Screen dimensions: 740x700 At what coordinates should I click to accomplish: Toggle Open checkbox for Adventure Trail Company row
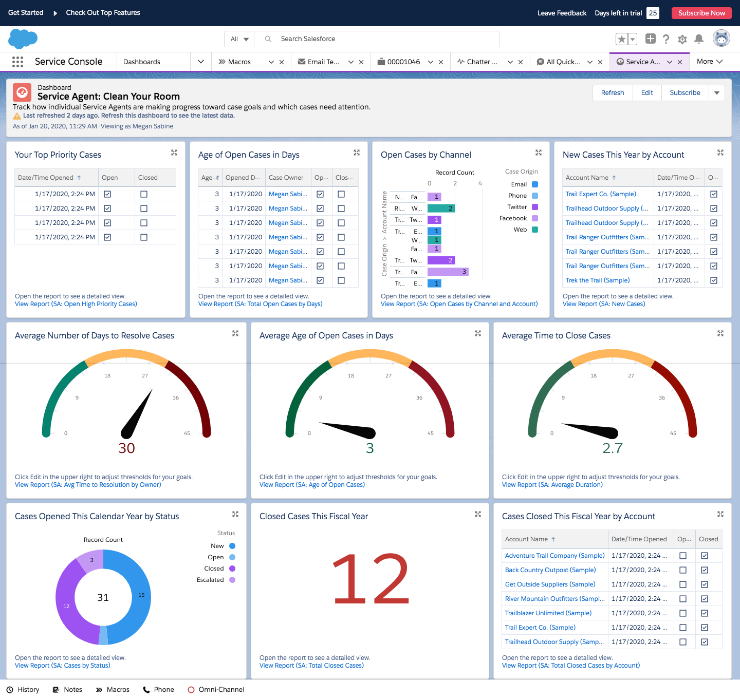click(x=683, y=556)
